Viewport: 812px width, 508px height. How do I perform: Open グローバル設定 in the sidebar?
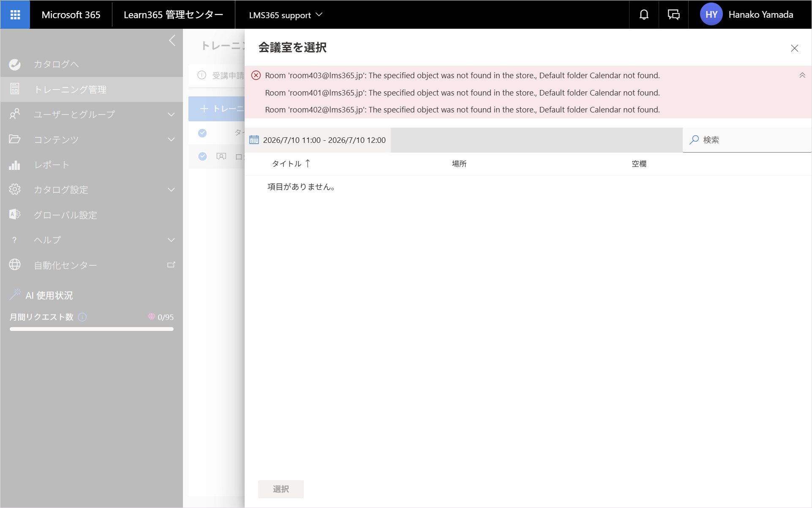[92, 215]
